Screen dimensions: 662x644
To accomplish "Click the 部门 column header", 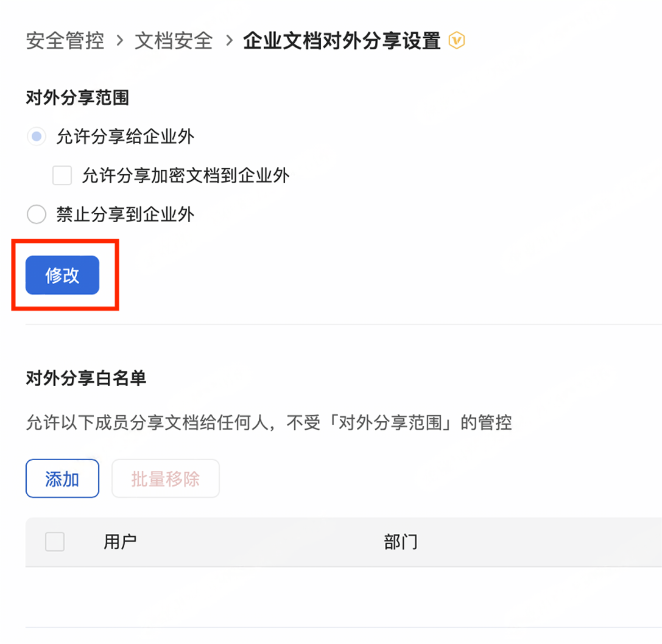I will click(x=401, y=542).
